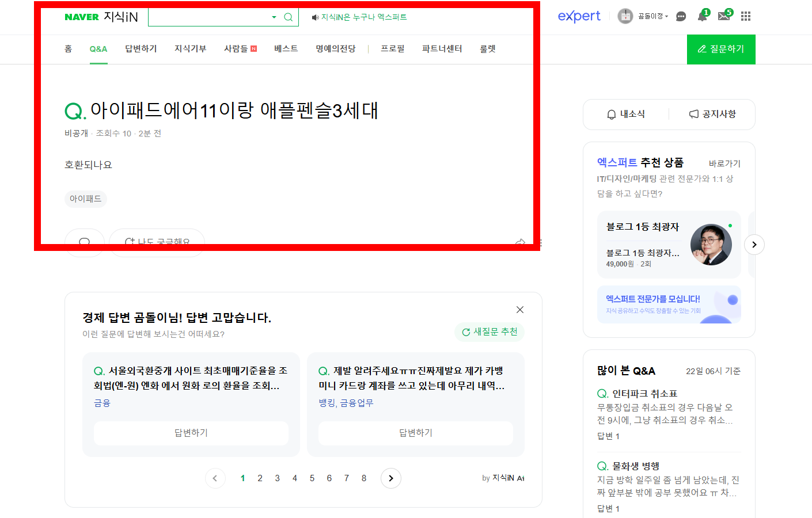Go to recommendation page 6
812x518 pixels.
(329, 478)
